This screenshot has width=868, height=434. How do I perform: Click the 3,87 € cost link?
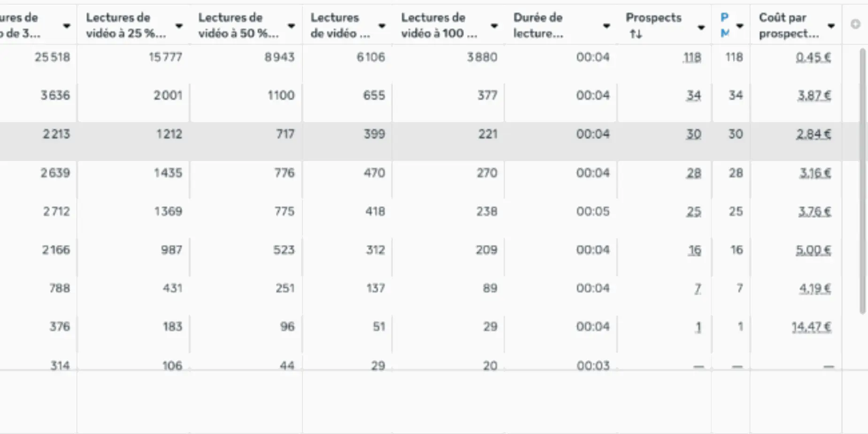814,96
